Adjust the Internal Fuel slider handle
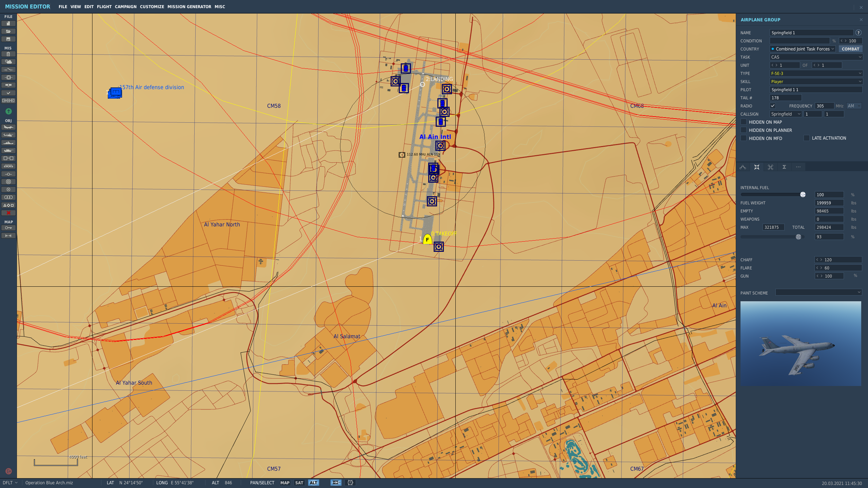Viewport: 868px width, 488px height. [803, 195]
